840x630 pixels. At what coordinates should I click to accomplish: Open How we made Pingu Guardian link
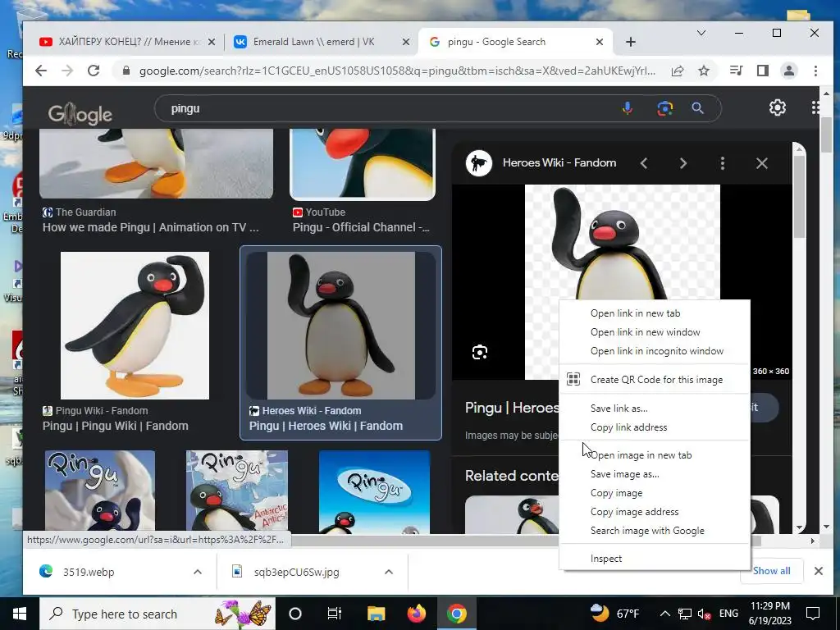click(x=151, y=227)
